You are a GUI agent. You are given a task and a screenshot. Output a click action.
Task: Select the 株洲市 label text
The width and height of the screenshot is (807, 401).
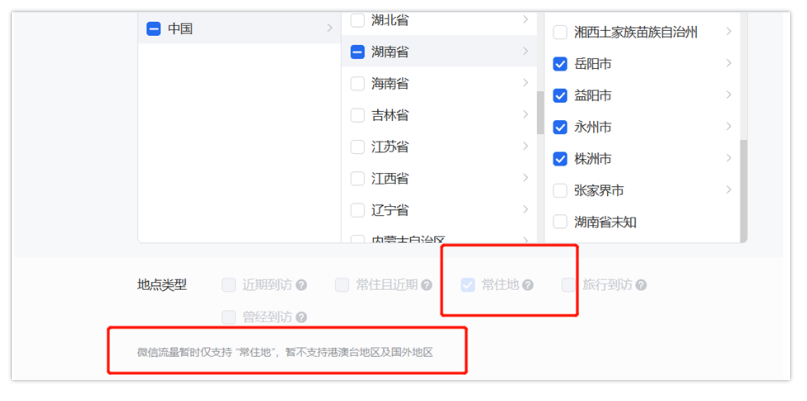coord(593,159)
